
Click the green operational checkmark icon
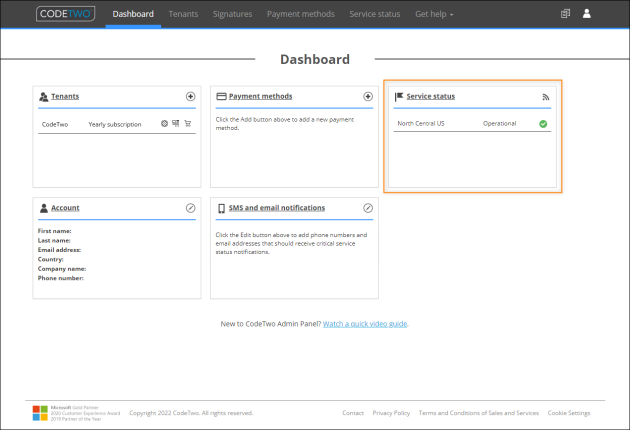coord(543,124)
